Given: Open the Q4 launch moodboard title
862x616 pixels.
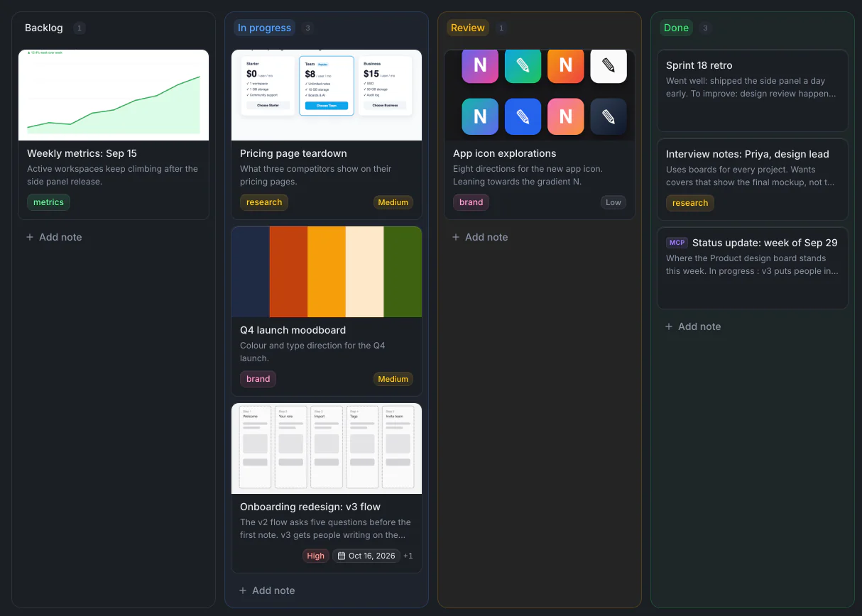Looking at the screenshot, I should point(293,330).
